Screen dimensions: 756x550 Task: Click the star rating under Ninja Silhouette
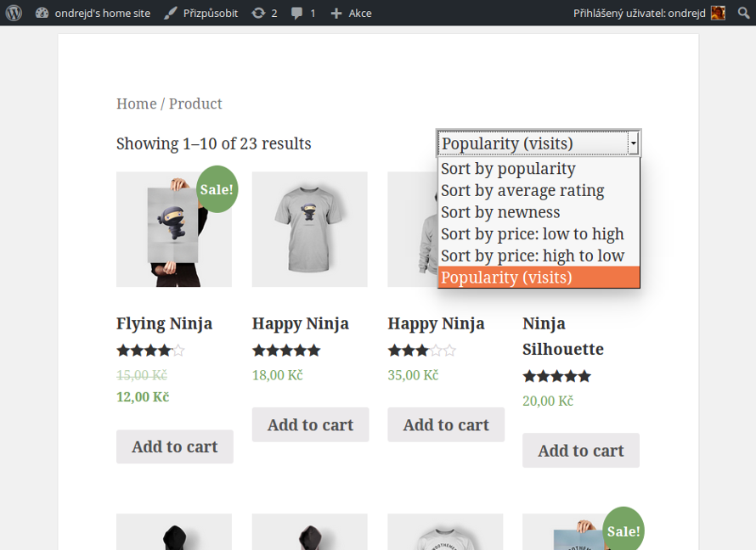tap(557, 376)
